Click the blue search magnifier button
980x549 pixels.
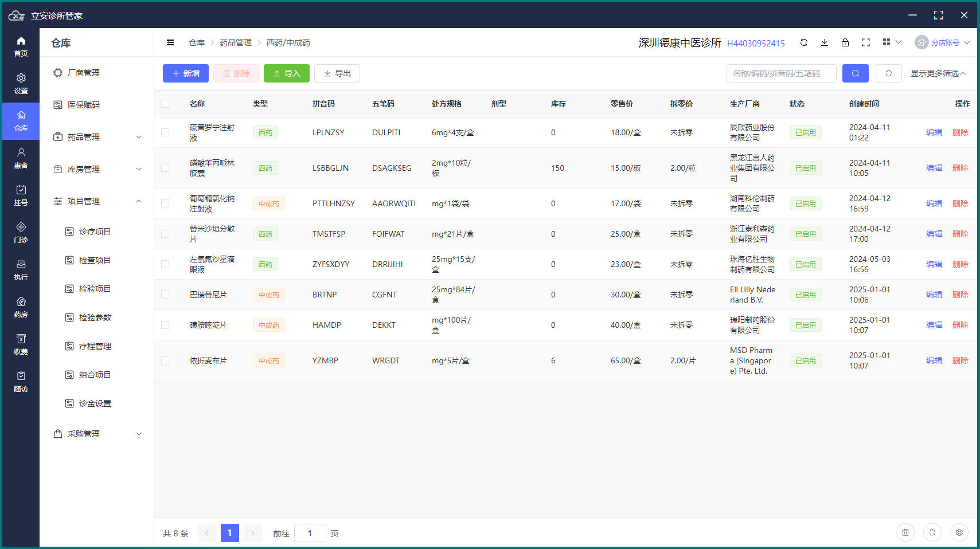[x=856, y=73]
